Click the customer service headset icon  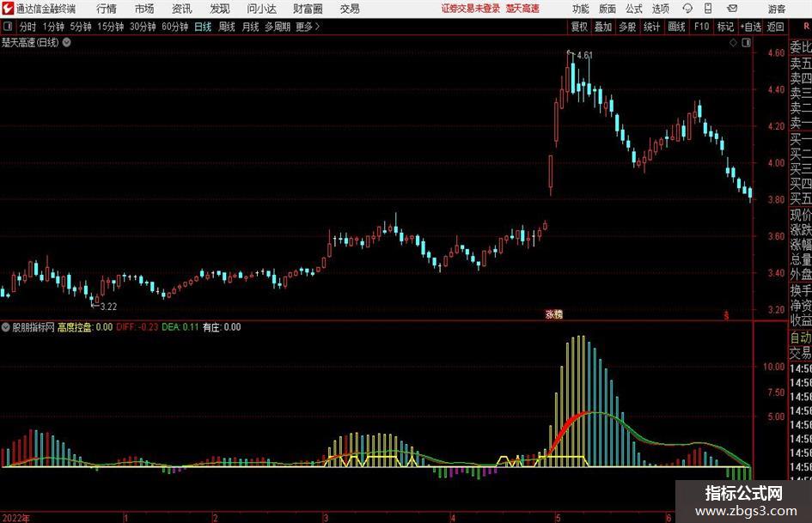tap(687, 9)
